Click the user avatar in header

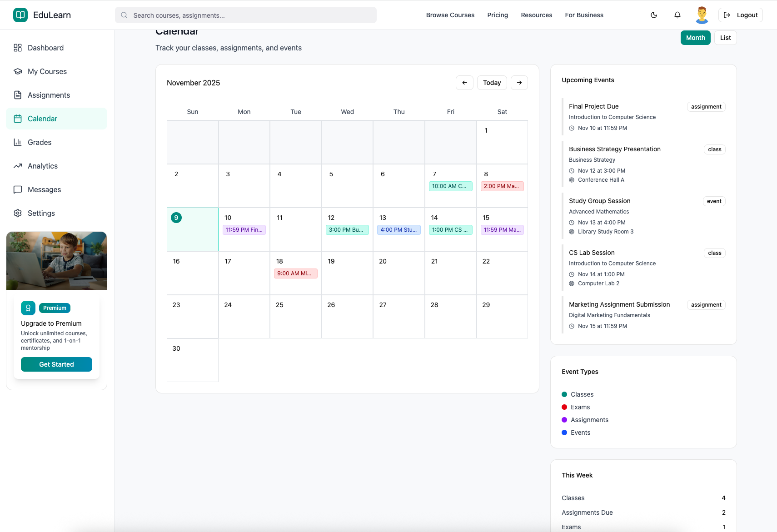click(x=702, y=15)
